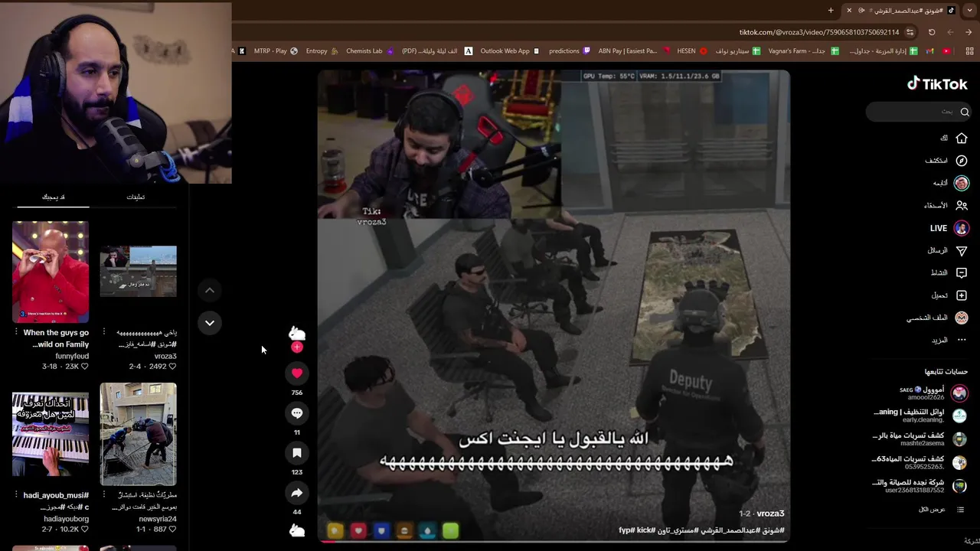Open the predictions bookmark
The image size is (980, 551).
click(570, 51)
